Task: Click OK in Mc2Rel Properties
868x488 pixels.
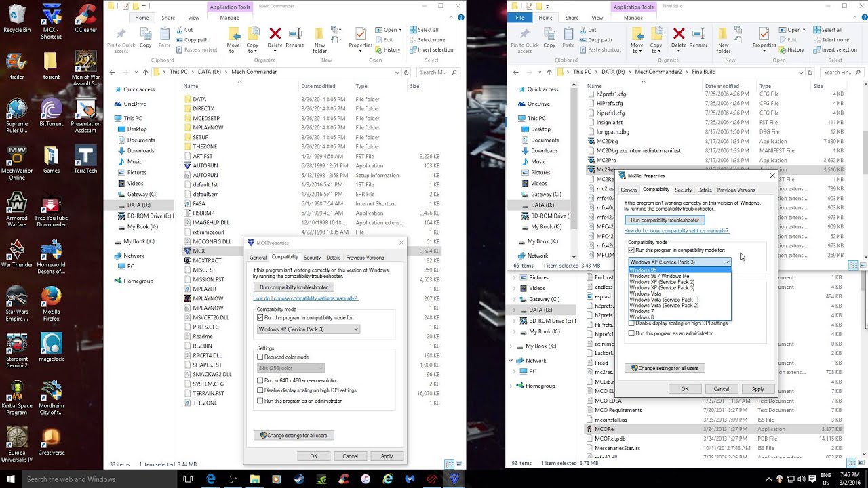Action: pyautogui.click(x=685, y=389)
